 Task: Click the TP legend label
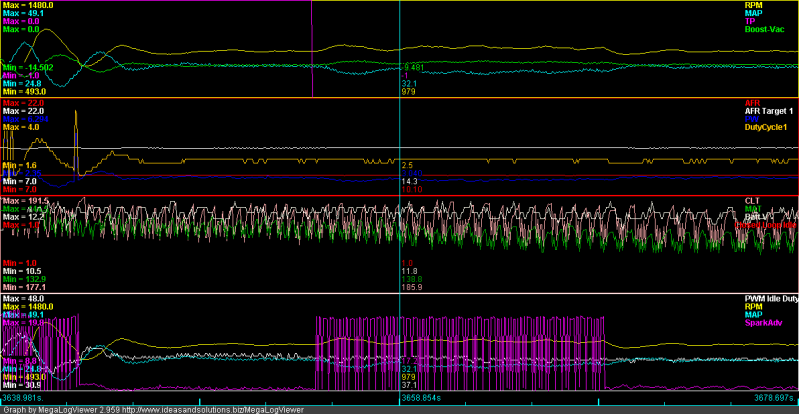pyautogui.click(x=750, y=21)
